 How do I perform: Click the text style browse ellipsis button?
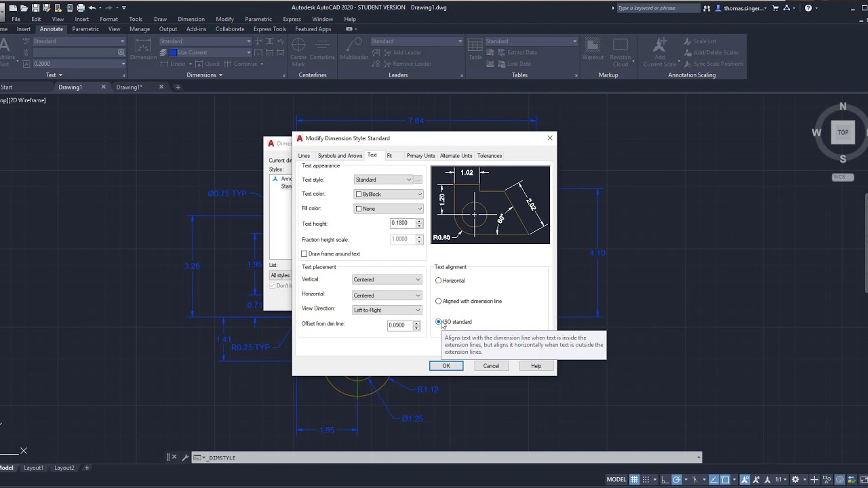[x=418, y=180]
